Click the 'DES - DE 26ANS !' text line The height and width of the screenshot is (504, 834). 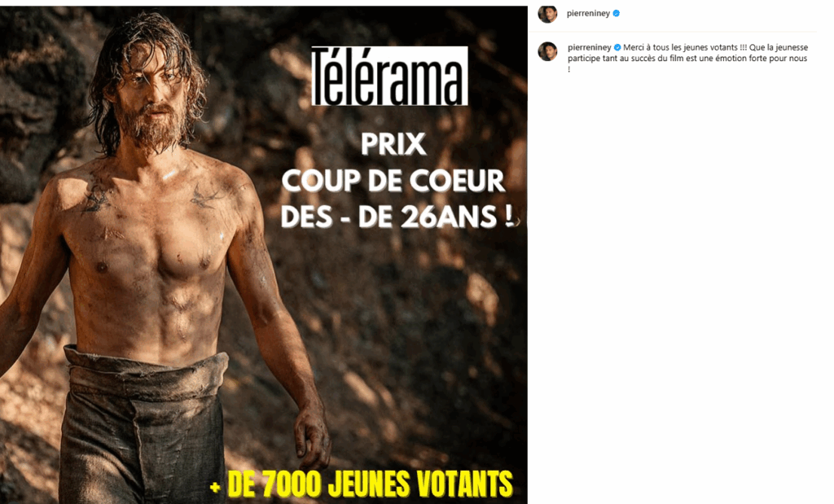(397, 217)
